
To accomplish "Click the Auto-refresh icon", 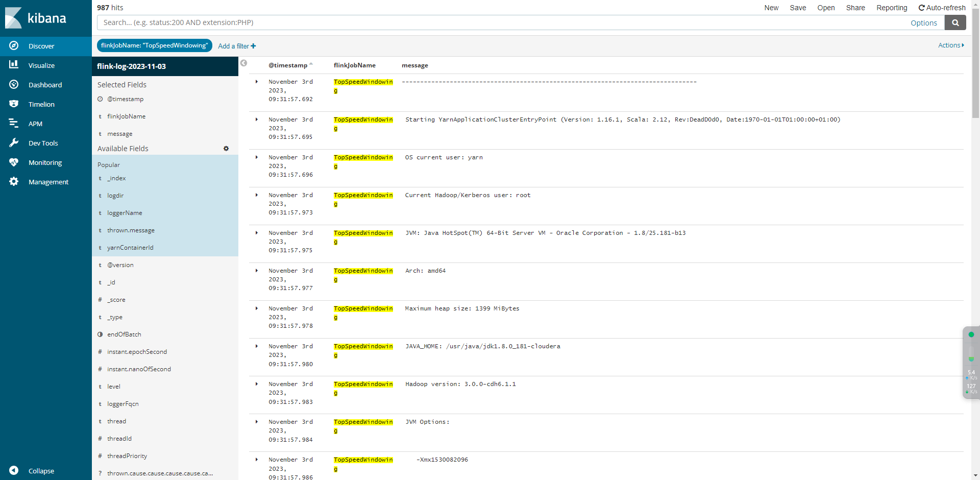I will 922,8.
